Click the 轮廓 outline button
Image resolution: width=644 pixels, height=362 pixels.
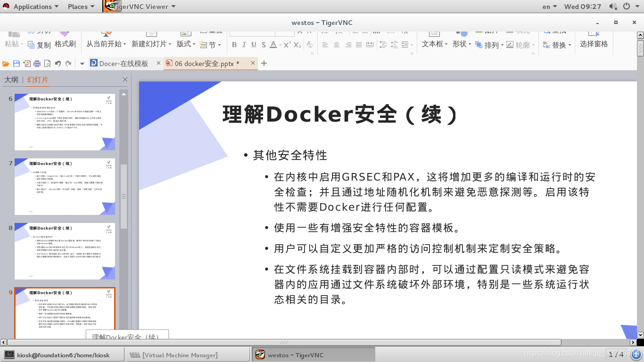521,45
